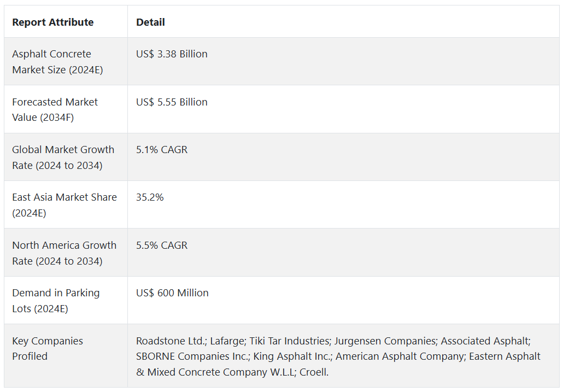Select the '35.2%' value
This screenshot has width=563, height=392.
point(150,197)
